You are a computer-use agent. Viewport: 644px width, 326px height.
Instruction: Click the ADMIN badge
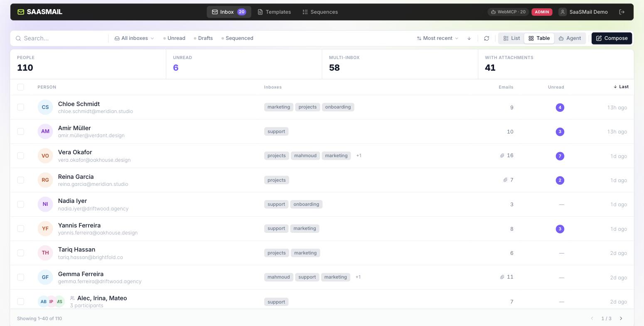(542, 12)
